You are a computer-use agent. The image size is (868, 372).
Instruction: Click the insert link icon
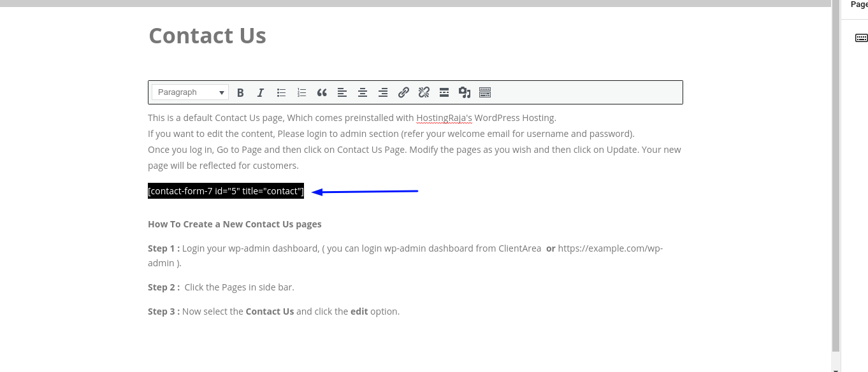coord(403,93)
